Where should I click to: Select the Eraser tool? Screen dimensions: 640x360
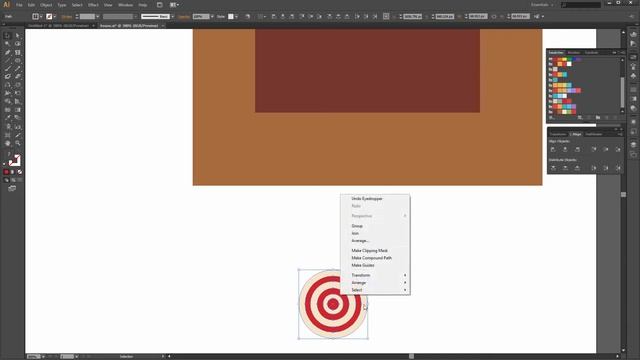click(x=18, y=77)
